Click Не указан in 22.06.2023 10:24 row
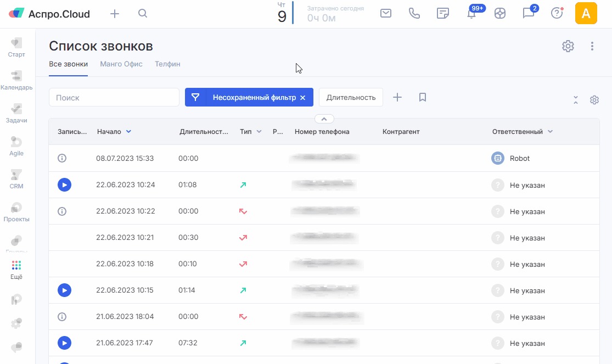 pyautogui.click(x=527, y=185)
